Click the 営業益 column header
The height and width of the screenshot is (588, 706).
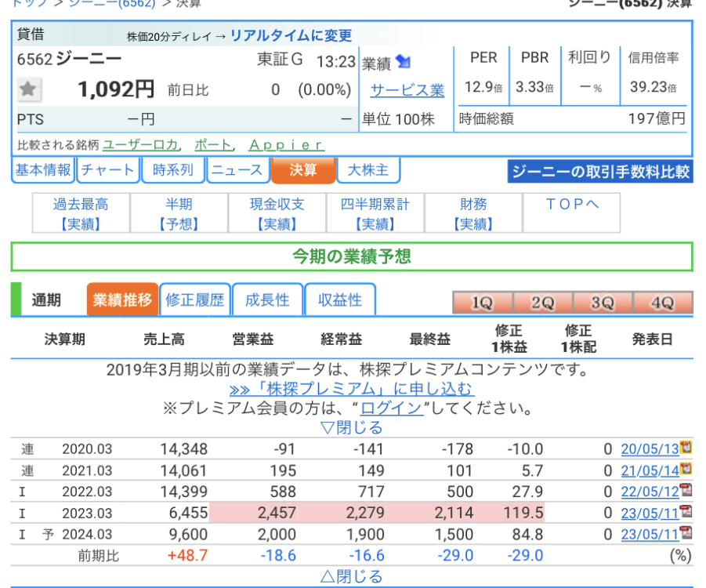[x=253, y=339]
